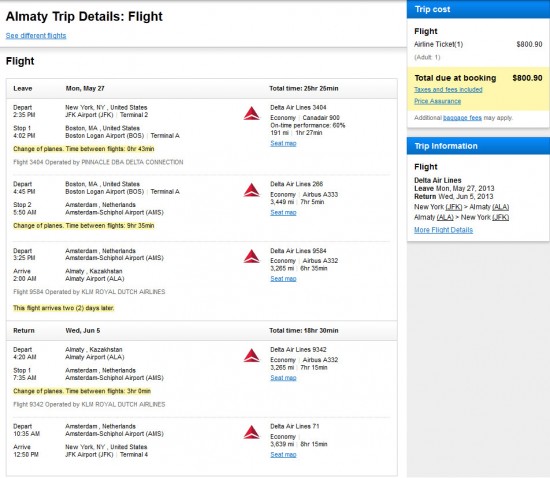Open More Flight Details link

(443, 230)
